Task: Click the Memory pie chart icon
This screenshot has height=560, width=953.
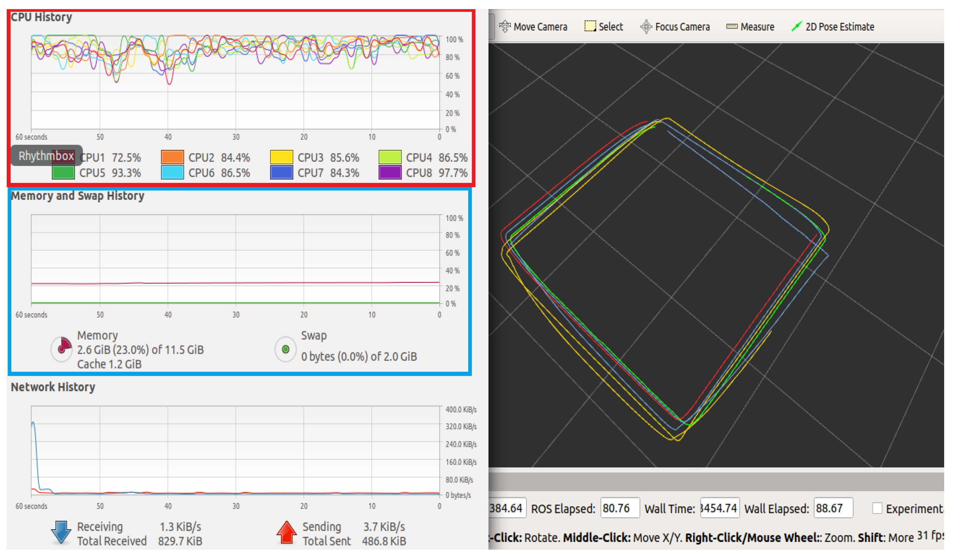Action: pos(62,348)
